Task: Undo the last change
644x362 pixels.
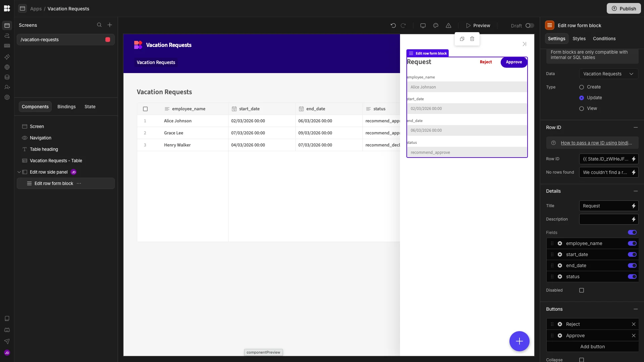Action: click(x=393, y=25)
